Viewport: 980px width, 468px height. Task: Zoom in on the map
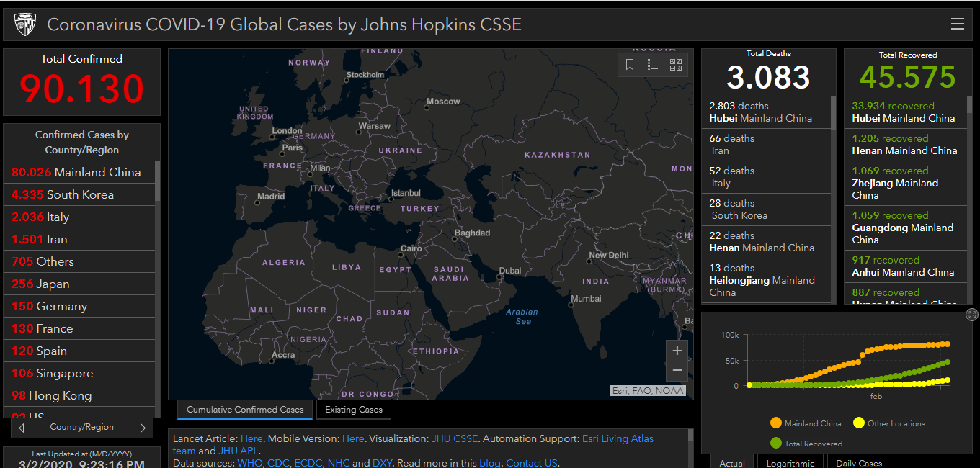(677, 351)
